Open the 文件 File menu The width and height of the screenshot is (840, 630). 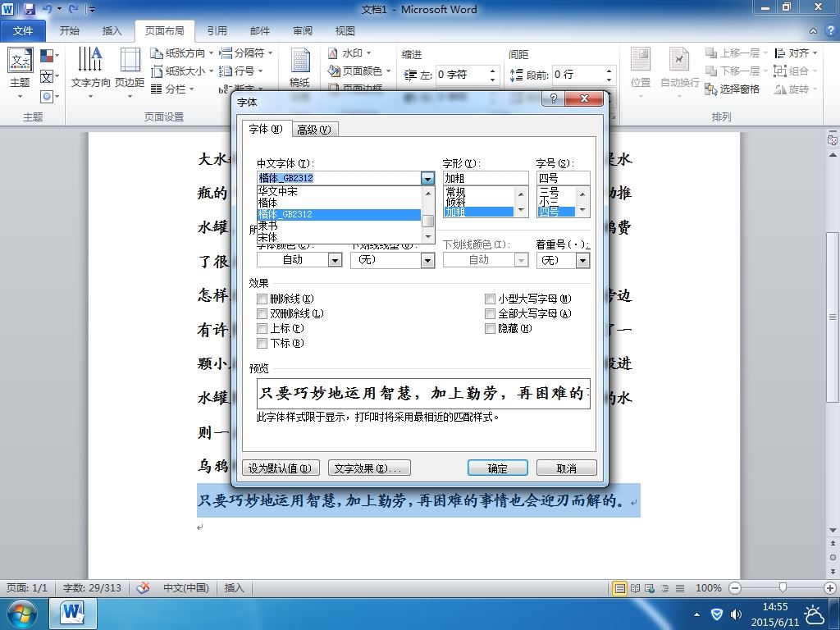[x=22, y=31]
